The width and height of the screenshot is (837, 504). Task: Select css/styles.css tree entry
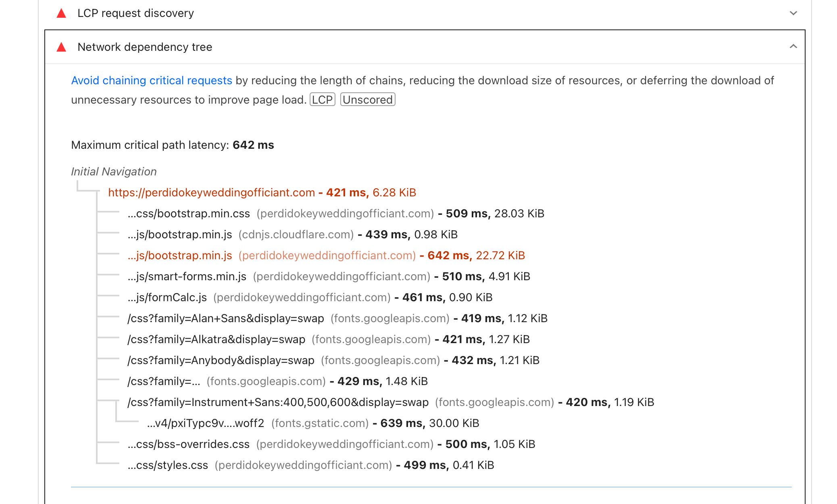tap(168, 465)
